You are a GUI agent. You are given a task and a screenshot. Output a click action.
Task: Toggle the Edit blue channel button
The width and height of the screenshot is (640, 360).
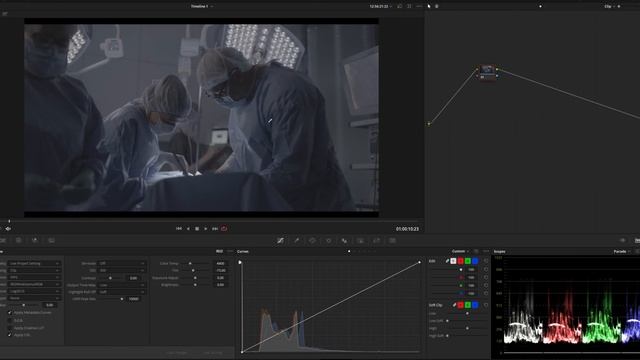tap(475, 261)
